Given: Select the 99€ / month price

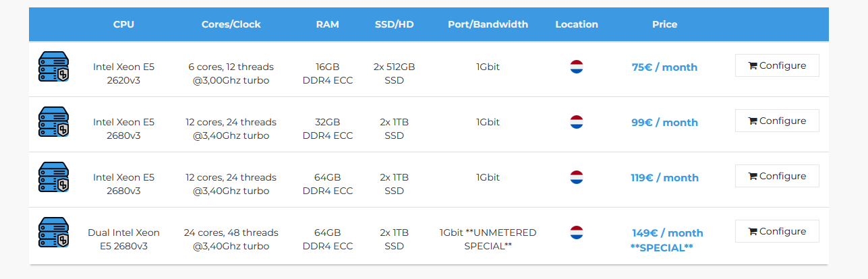Looking at the screenshot, I should coord(665,123).
